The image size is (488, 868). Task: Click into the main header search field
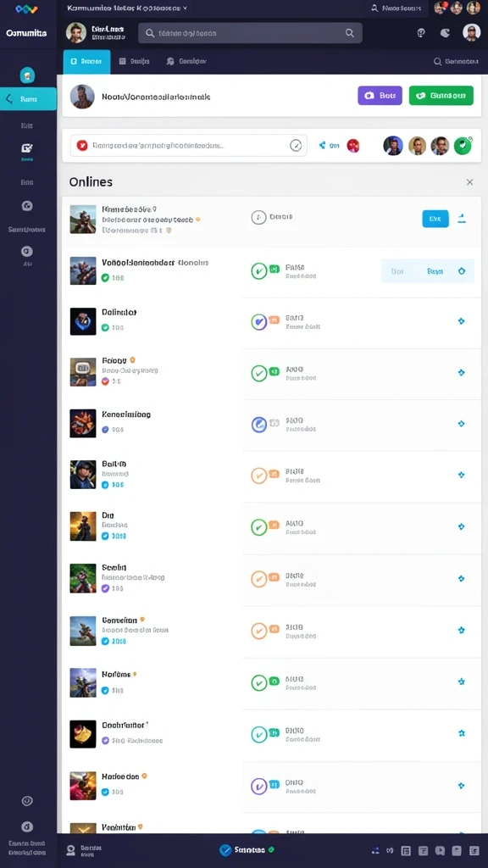(x=250, y=33)
